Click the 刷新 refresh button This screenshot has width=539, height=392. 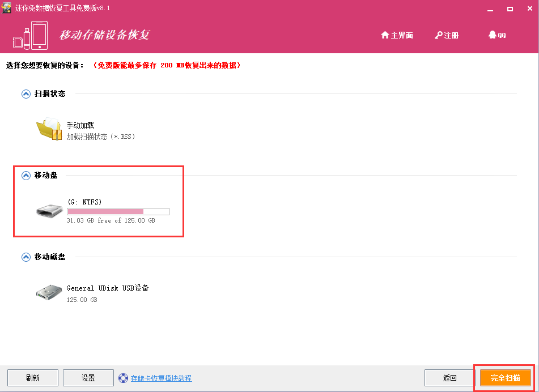(x=33, y=378)
